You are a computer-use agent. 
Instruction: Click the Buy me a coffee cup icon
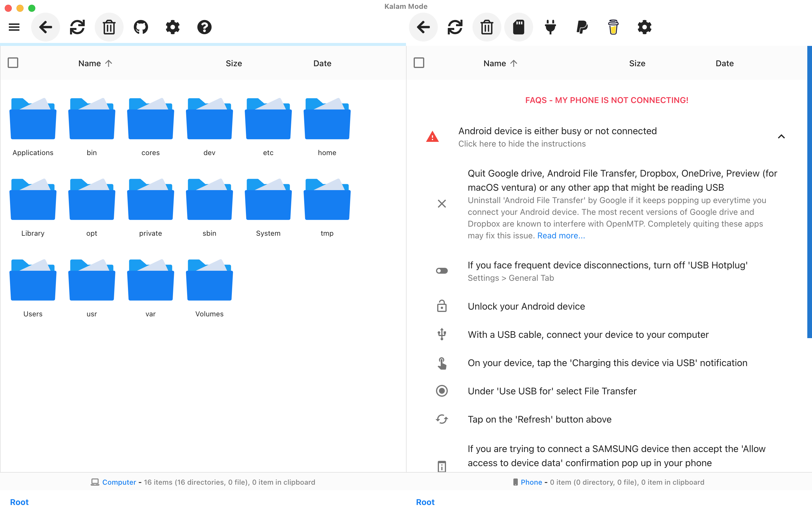click(x=613, y=27)
